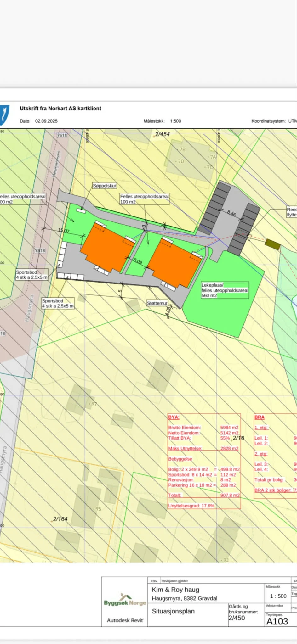Select the 'BYA:' table heading

[x=174, y=417]
